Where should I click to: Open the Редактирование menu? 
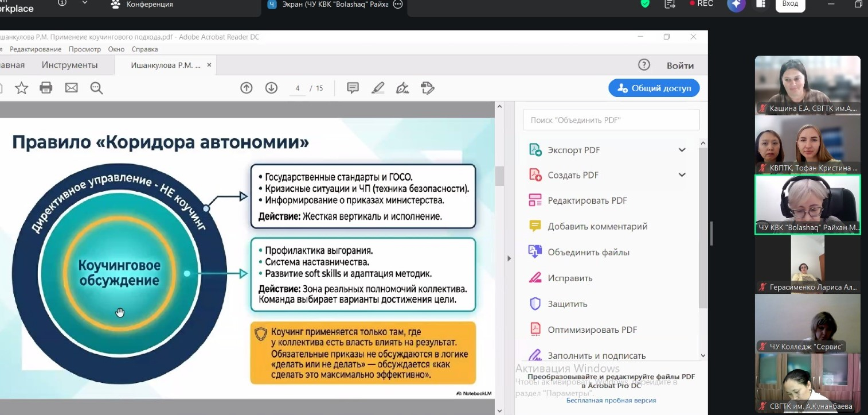pos(36,49)
